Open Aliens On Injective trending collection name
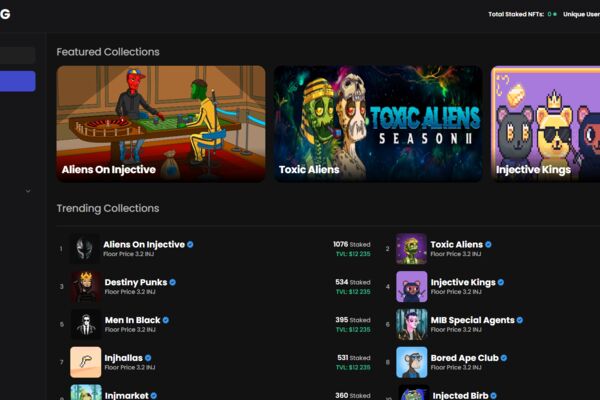Screen dimensions: 600x400 (144, 244)
